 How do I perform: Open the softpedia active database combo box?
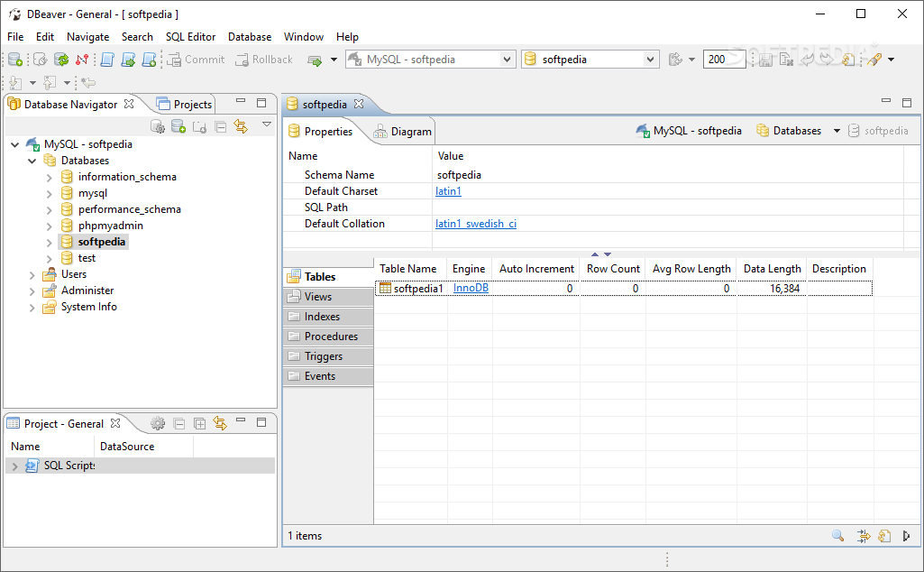(x=590, y=60)
